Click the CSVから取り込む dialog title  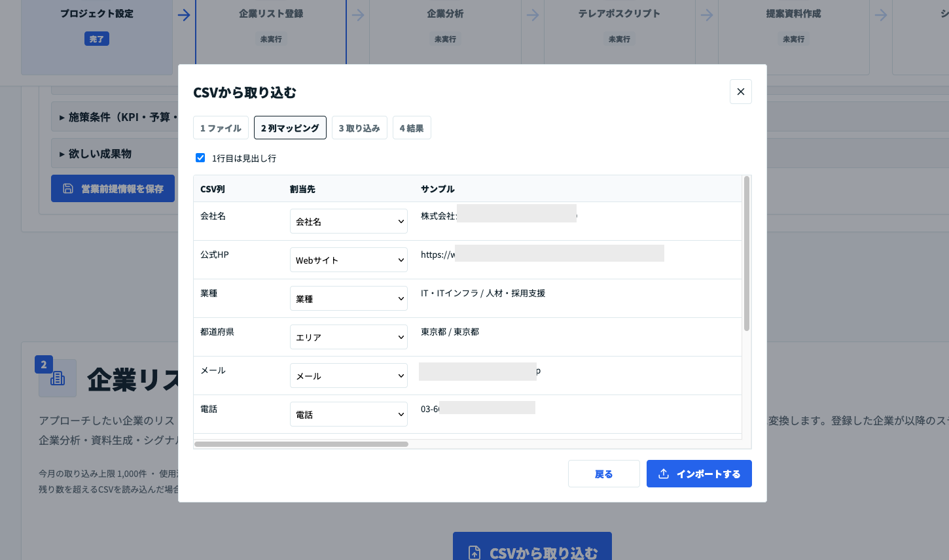245,92
